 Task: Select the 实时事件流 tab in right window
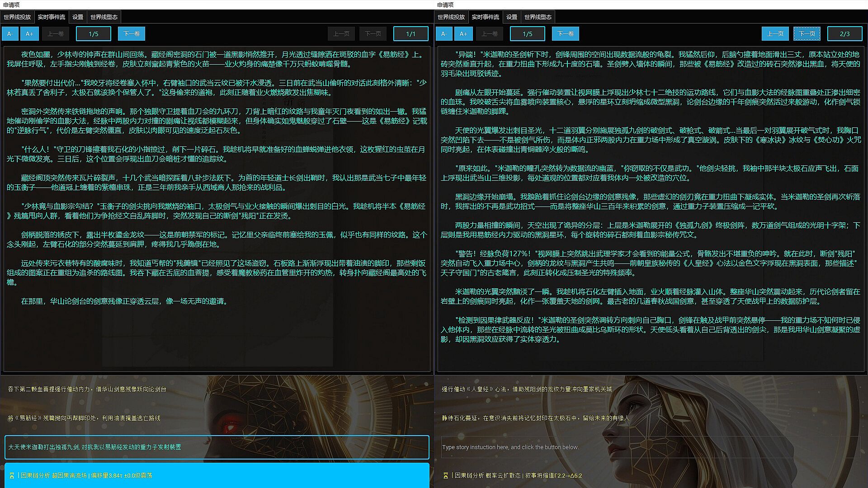click(485, 17)
